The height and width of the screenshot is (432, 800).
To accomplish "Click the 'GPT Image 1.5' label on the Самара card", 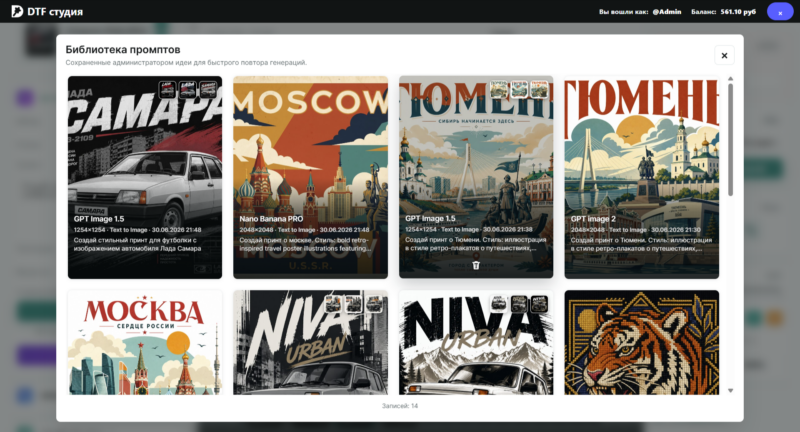I will tap(99, 219).
